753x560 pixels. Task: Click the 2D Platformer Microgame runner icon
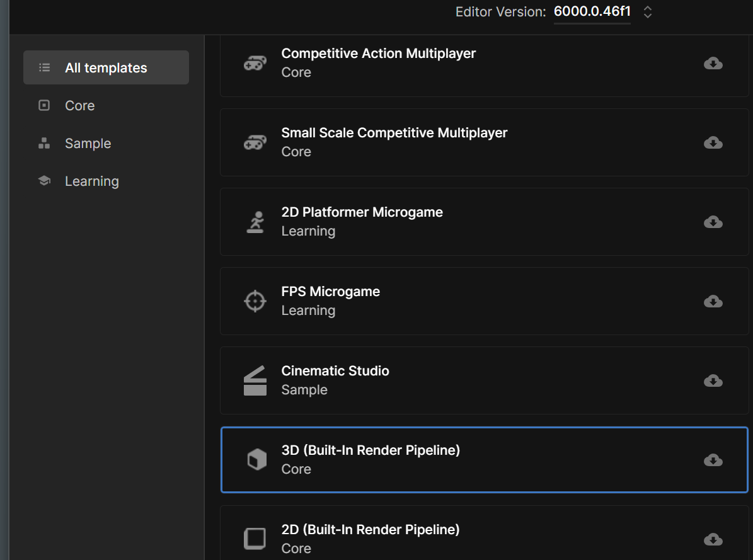click(255, 222)
